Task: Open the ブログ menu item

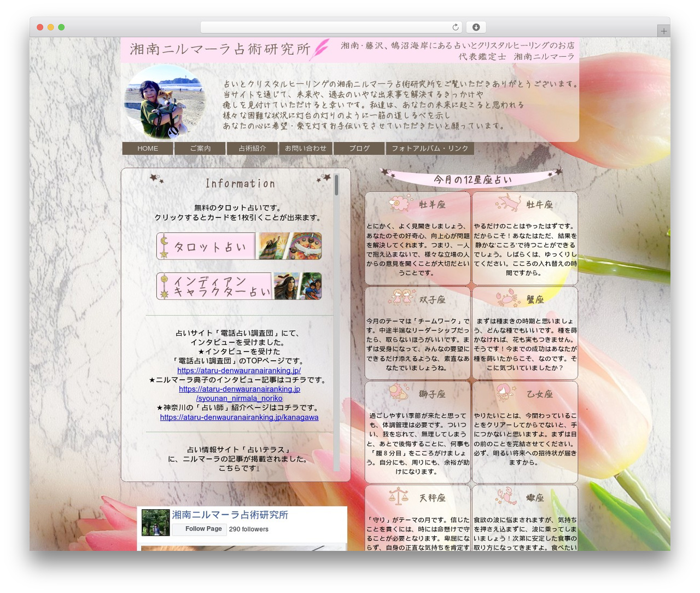Action: click(359, 149)
